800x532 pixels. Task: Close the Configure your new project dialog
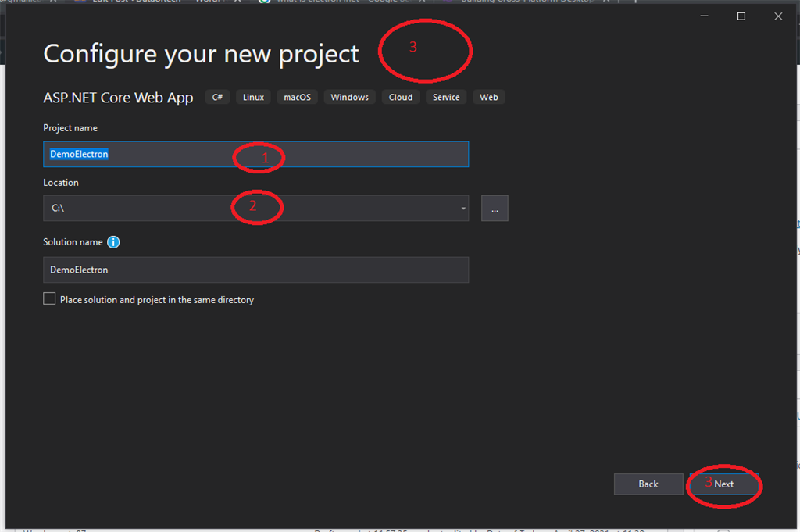[x=778, y=16]
